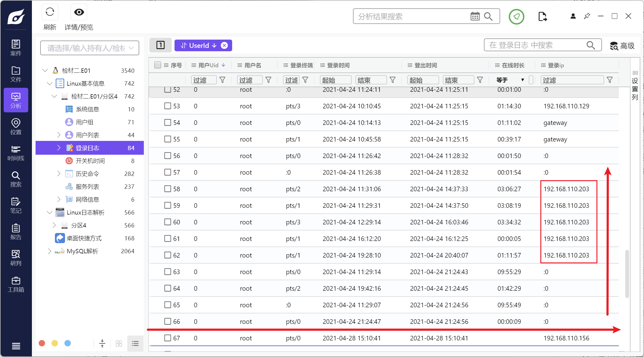Toggle the details/preview eye icon
Viewport: 644px width, 357px height.
(x=79, y=12)
